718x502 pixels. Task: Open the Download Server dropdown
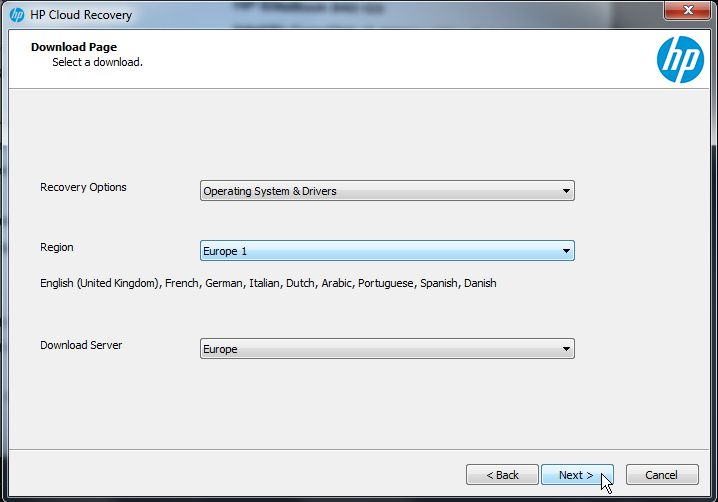coord(387,349)
